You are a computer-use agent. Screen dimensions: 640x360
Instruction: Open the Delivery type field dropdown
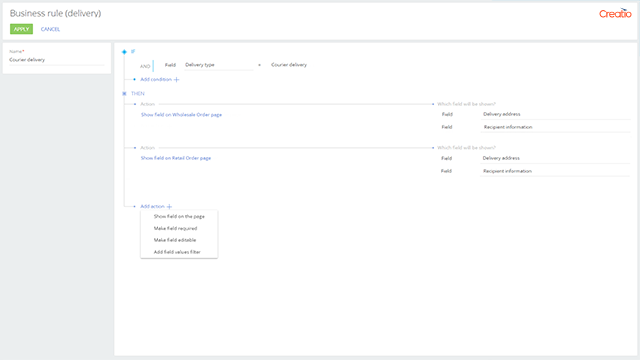pos(219,65)
